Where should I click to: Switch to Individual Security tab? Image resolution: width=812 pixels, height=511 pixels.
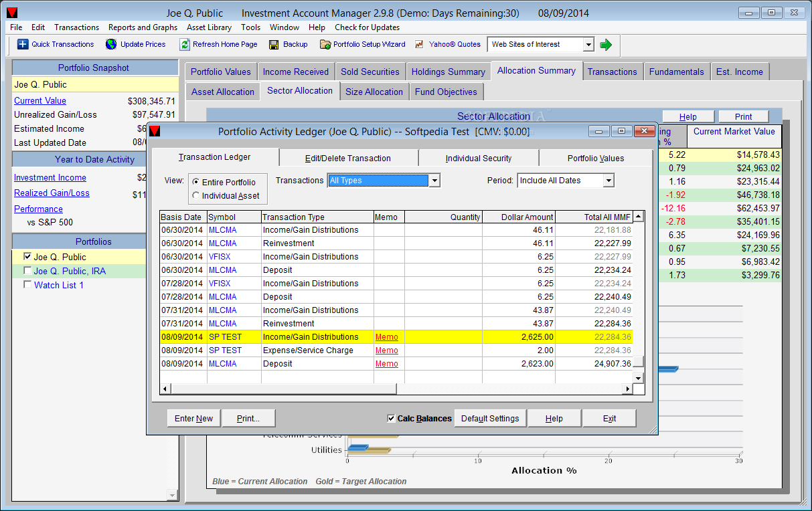point(479,158)
